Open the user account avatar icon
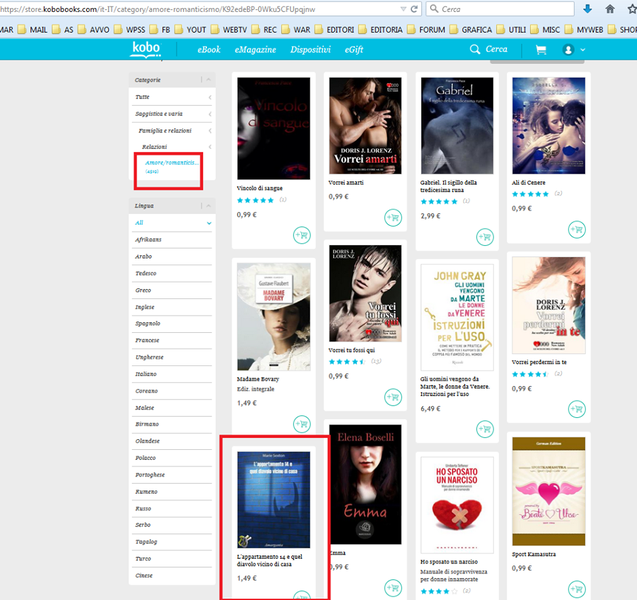Viewport: 637px width, 600px height. pos(568,50)
